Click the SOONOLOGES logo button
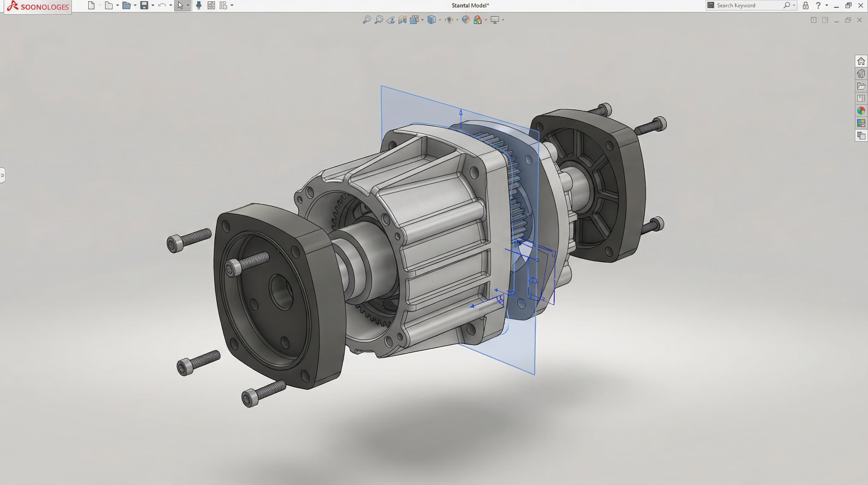868x485 pixels. pos(37,6)
